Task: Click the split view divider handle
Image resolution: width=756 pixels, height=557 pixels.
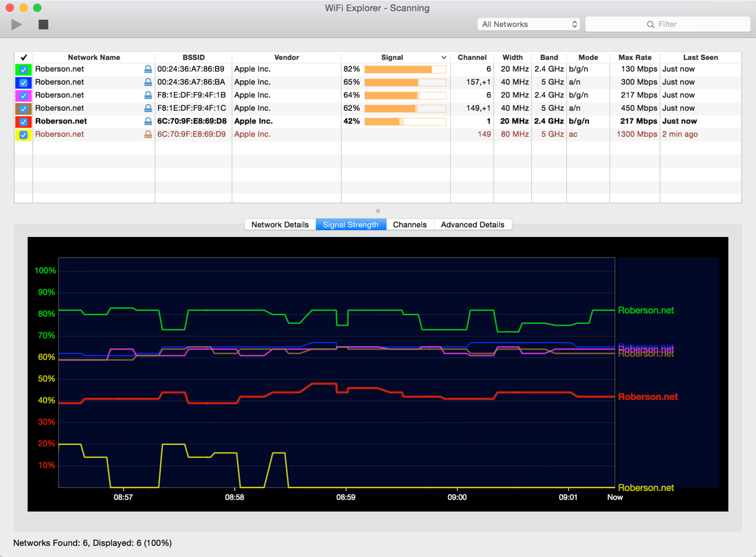Action: (x=378, y=211)
